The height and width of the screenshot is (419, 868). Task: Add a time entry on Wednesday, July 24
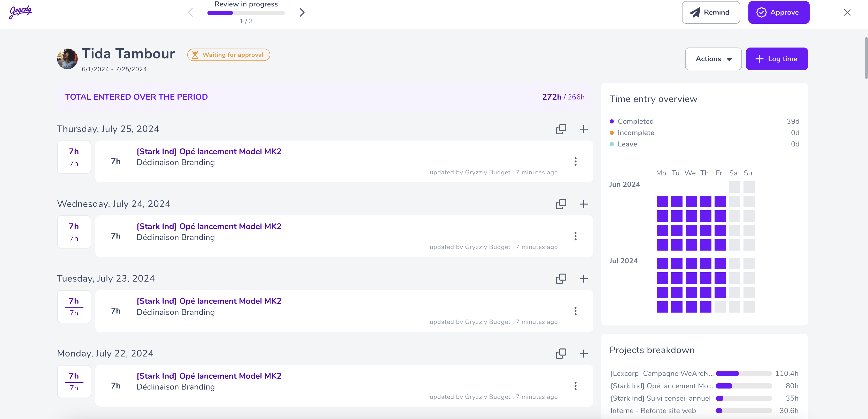pos(584,204)
